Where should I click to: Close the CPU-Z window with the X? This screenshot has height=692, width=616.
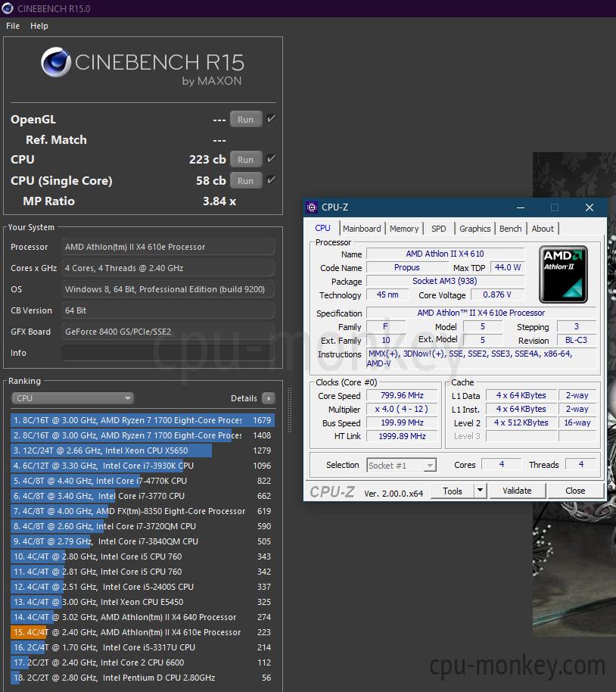(x=590, y=207)
